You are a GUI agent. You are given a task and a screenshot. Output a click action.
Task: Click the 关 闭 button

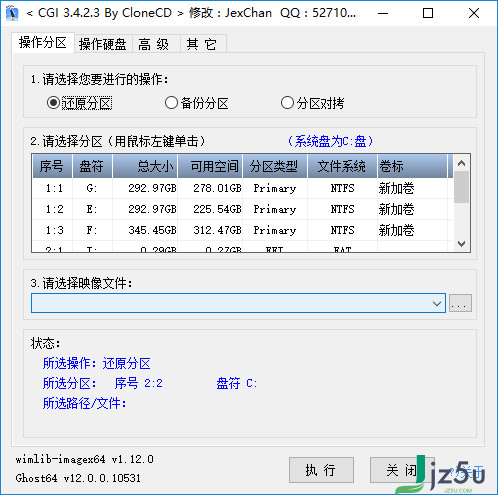402,470
